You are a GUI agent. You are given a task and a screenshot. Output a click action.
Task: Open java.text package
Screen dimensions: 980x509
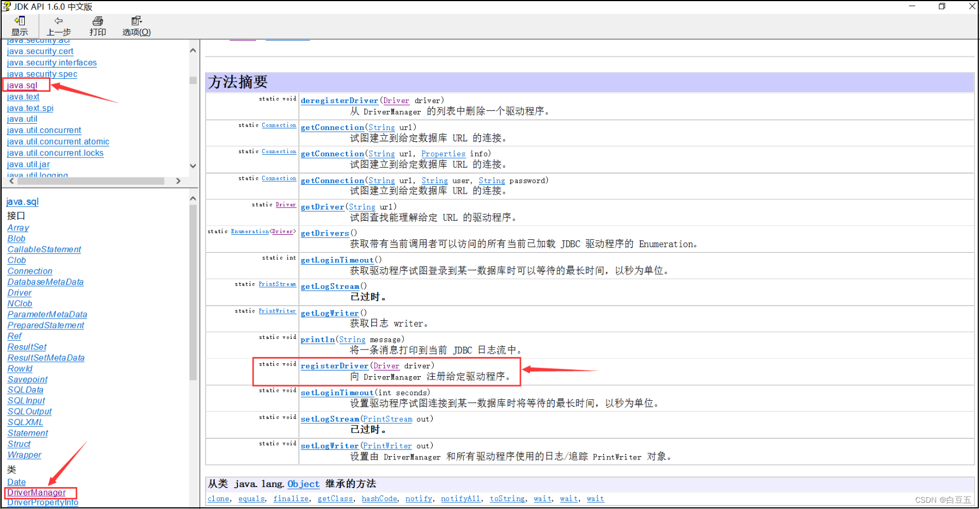[23, 97]
